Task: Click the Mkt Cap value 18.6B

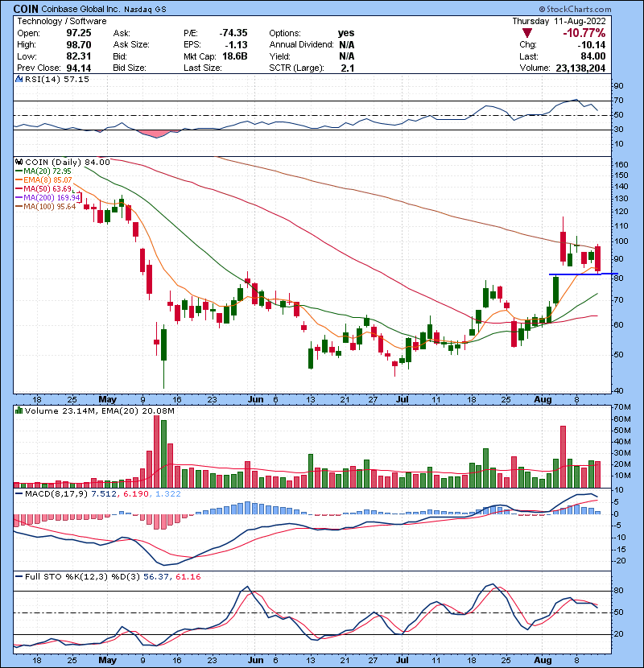Action: click(x=235, y=56)
